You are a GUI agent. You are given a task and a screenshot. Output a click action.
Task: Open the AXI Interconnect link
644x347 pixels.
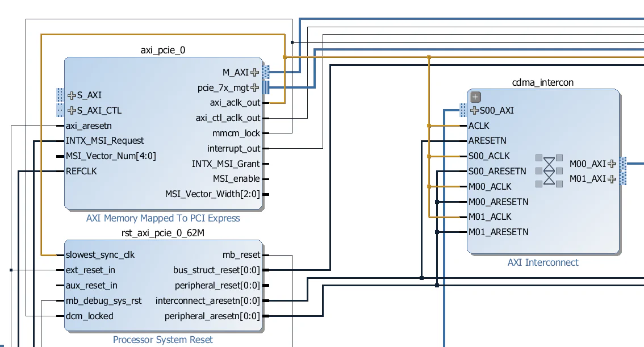pos(542,262)
